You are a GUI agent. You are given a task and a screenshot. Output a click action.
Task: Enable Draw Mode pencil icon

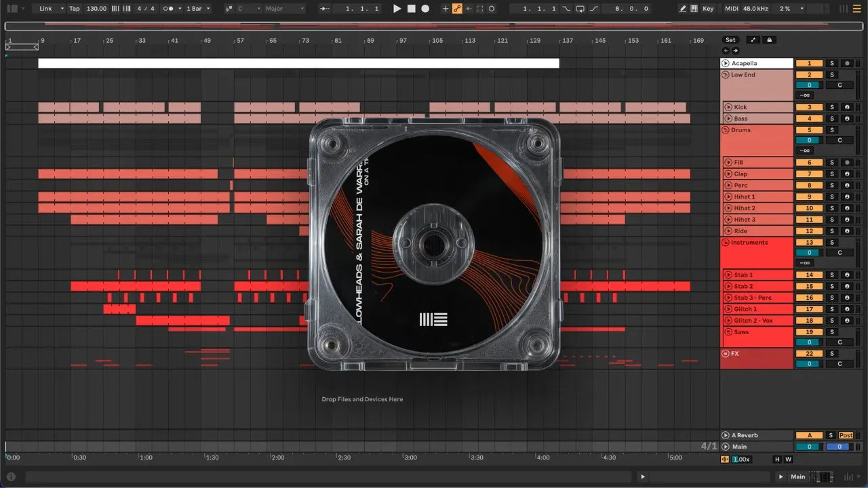(683, 9)
